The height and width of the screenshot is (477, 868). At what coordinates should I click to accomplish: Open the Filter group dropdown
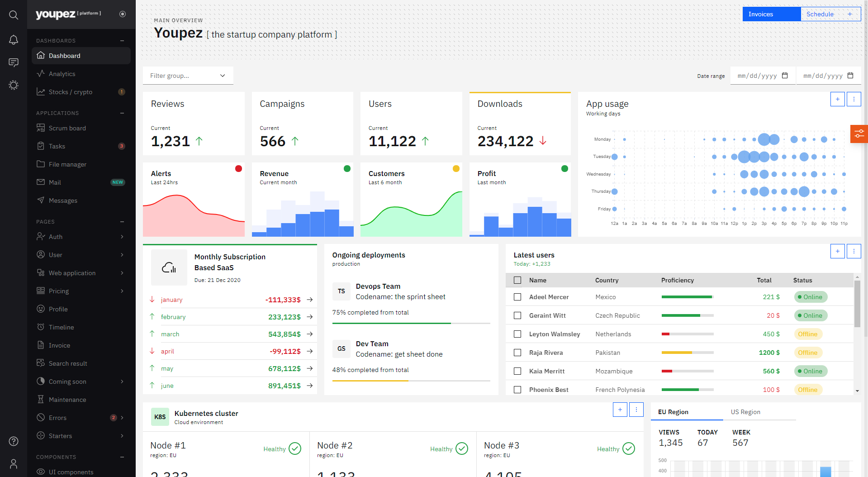point(188,76)
